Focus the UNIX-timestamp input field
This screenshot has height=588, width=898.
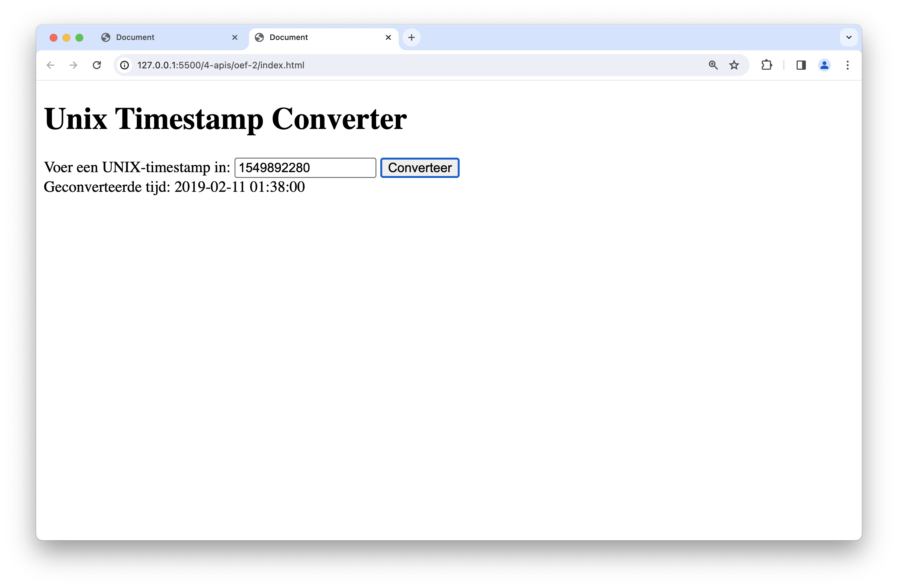pos(305,168)
